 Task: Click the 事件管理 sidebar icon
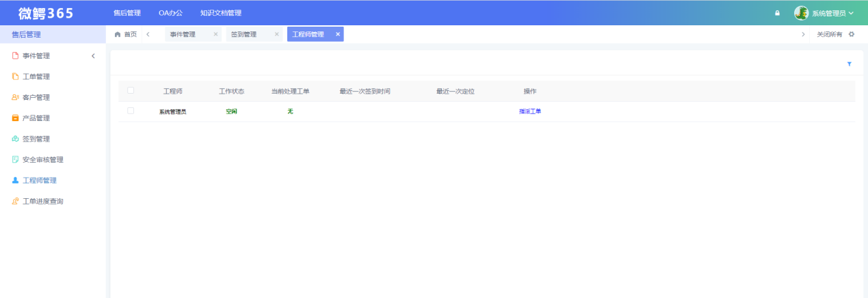click(15, 56)
